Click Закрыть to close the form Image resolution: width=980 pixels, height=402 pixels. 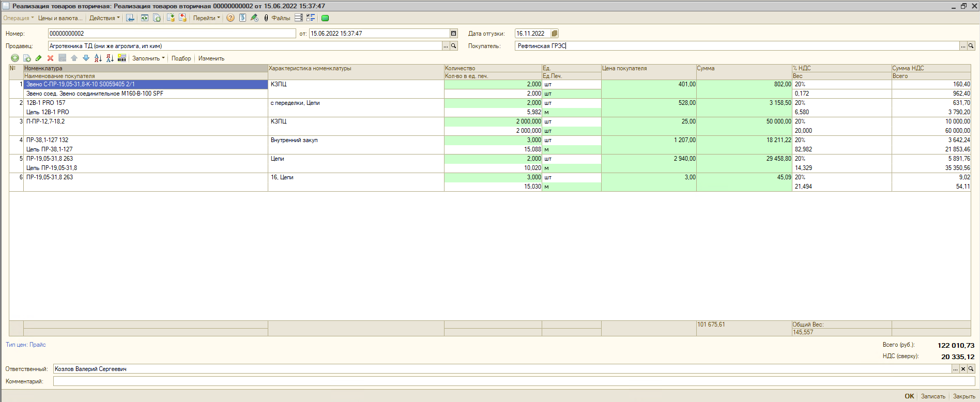point(964,396)
